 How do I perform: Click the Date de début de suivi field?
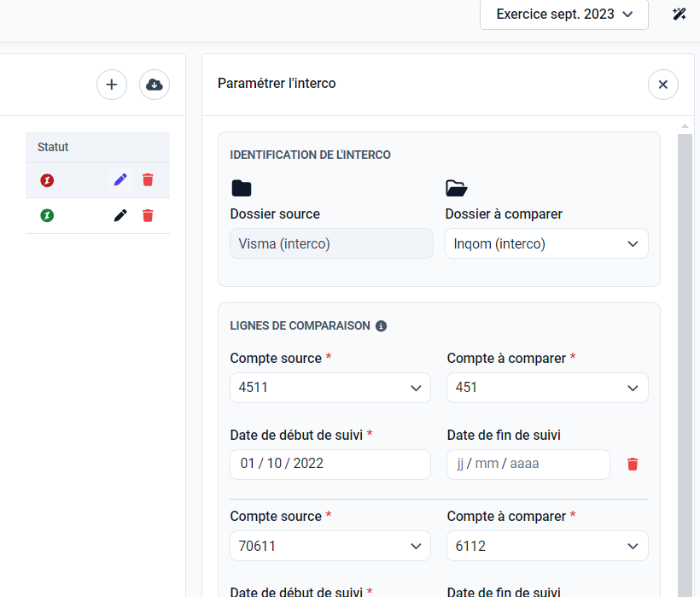[330, 464]
